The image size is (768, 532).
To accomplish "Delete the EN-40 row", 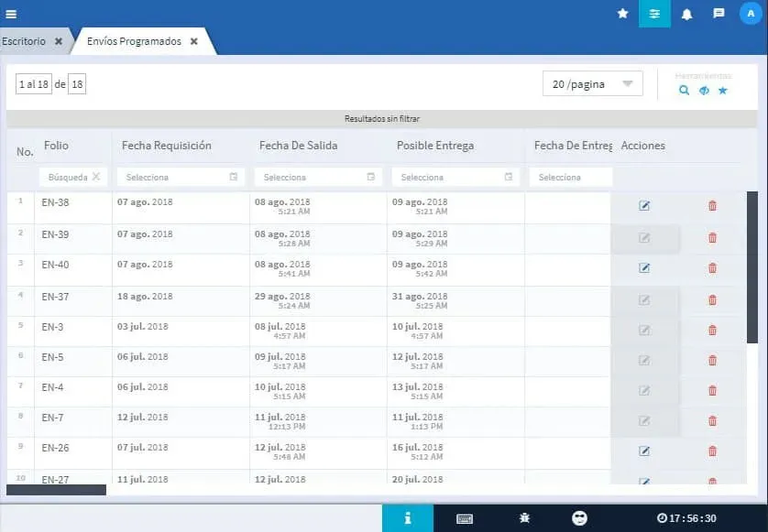I will [x=712, y=267].
